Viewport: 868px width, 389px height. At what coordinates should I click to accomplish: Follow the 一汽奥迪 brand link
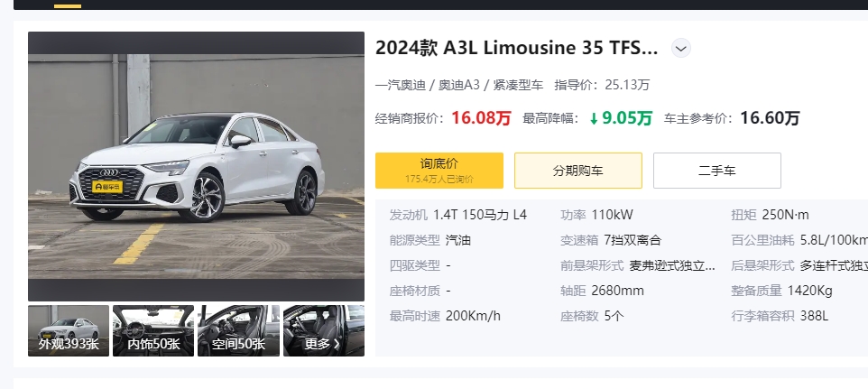tap(401, 85)
